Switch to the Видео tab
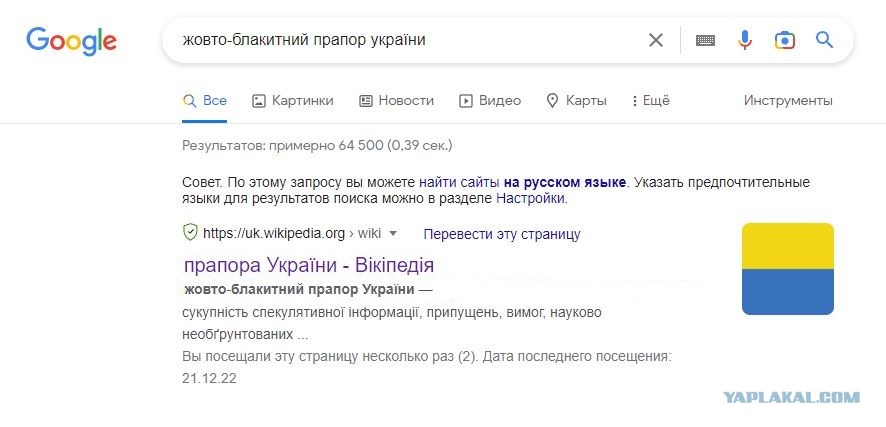The image size is (886, 427). click(x=490, y=101)
